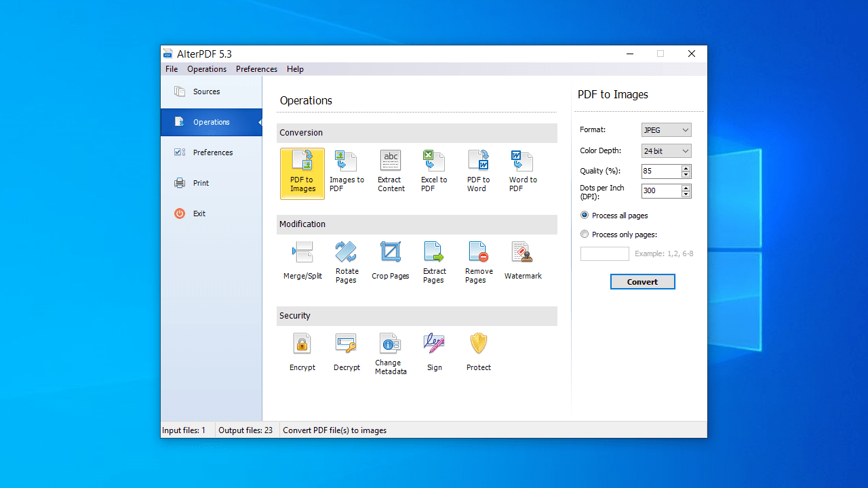Open the Merge/Split operation
This screenshot has height=488, width=868.
(302, 260)
